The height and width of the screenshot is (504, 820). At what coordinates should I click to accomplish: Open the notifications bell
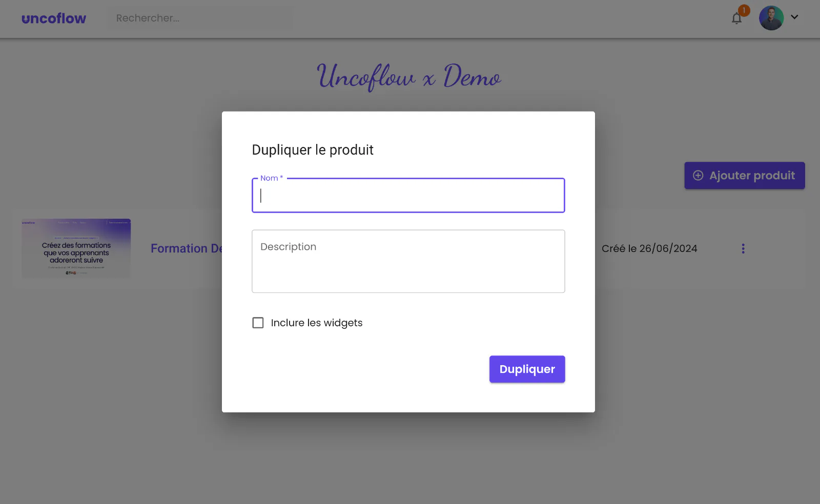736,18
